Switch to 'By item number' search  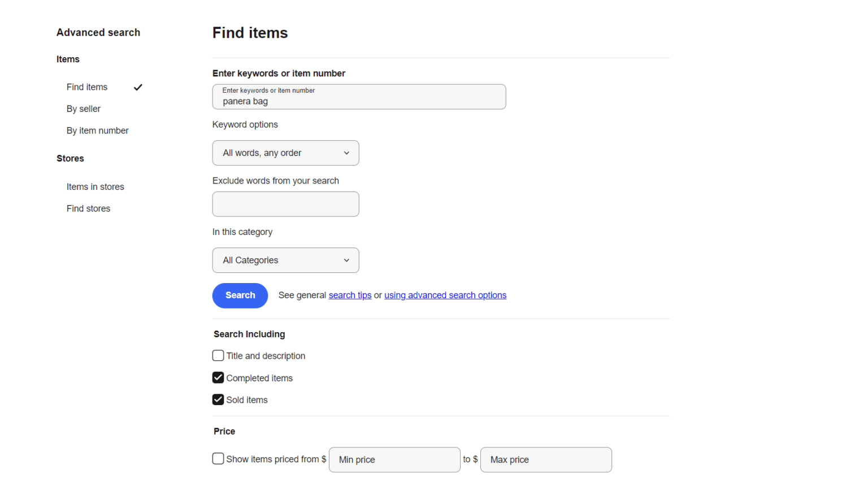tap(97, 131)
